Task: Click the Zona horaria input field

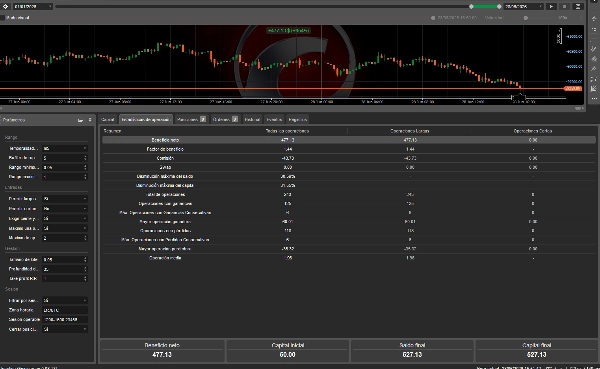Action: click(65, 310)
